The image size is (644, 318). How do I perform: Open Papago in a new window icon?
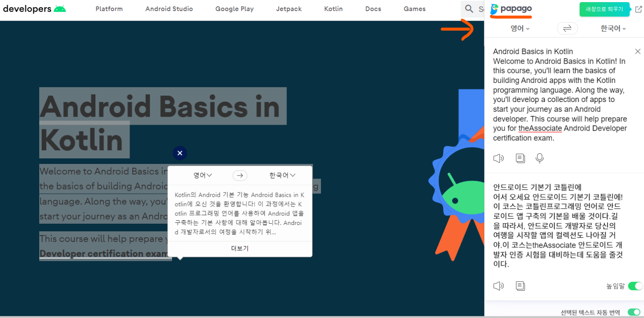pyautogui.click(x=638, y=9)
